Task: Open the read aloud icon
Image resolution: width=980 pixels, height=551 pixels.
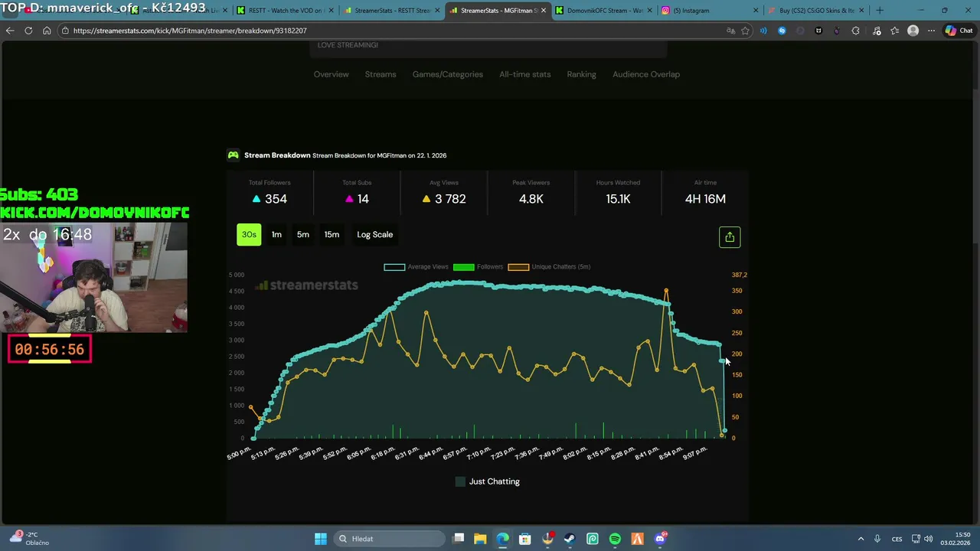Action: click(x=763, y=31)
